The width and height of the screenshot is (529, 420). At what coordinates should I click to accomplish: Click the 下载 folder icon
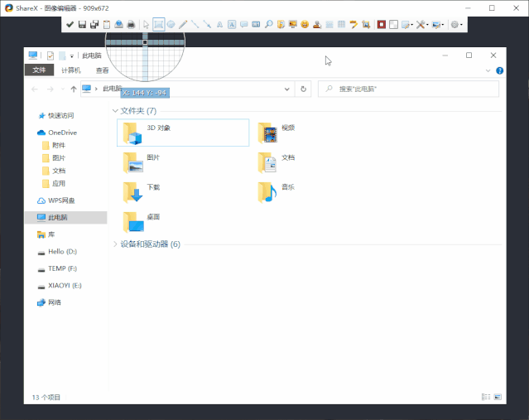click(133, 192)
